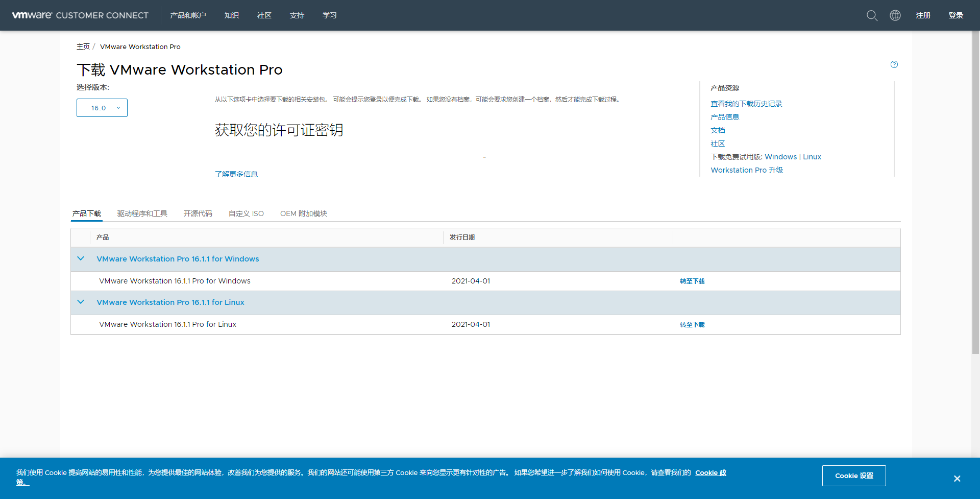The width and height of the screenshot is (980, 499).
Task: Click 注册 in the header
Action: point(923,15)
